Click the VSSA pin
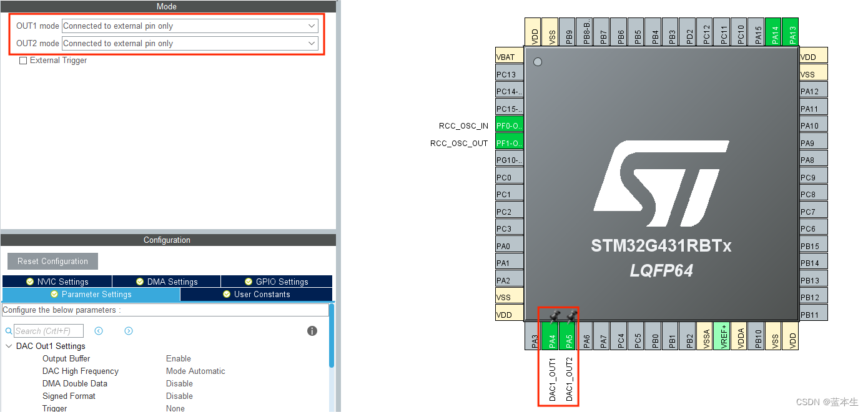The width and height of the screenshot is (868, 412). point(706,335)
